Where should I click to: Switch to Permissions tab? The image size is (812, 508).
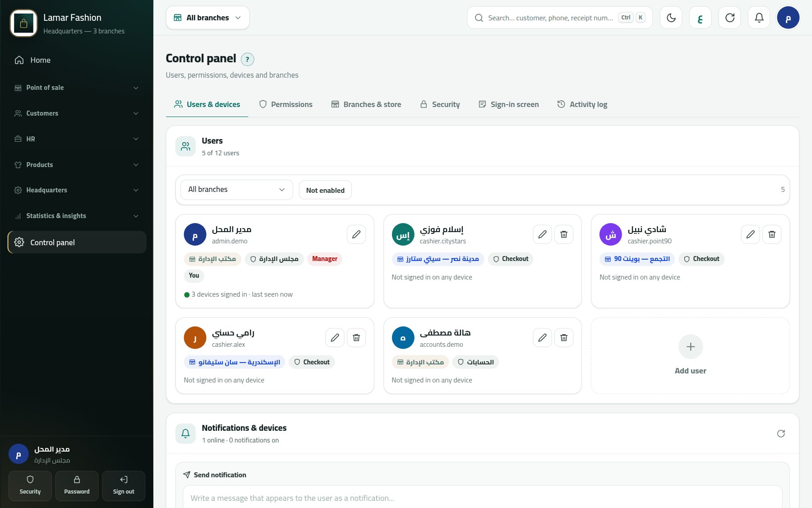click(x=286, y=104)
